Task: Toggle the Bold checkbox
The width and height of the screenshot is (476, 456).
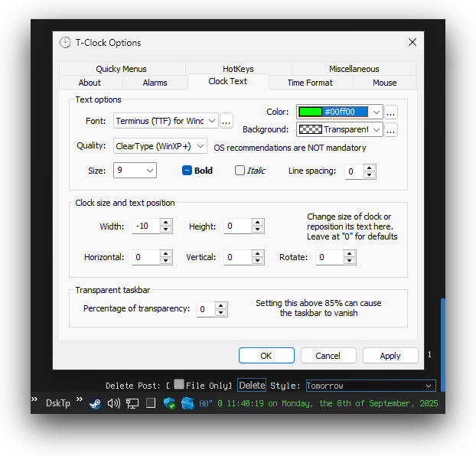Action: tap(187, 171)
